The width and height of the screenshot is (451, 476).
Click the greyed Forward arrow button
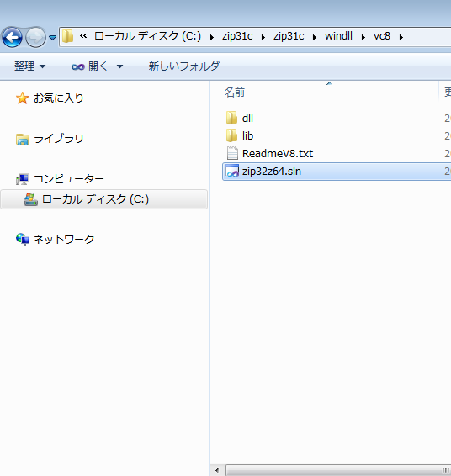[35, 37]
